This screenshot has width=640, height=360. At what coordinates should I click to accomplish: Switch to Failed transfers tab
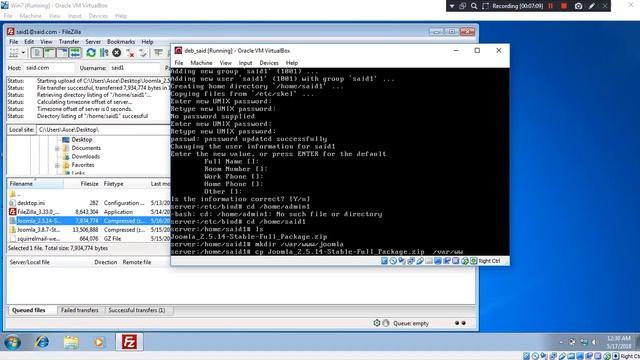pos(80,310)
